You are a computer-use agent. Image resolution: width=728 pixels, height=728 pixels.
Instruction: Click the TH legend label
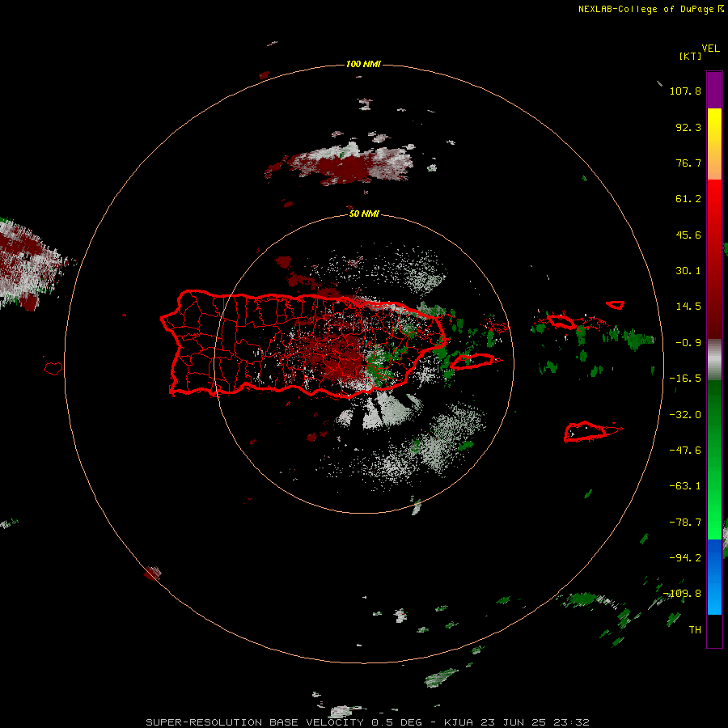coord(695,630)
